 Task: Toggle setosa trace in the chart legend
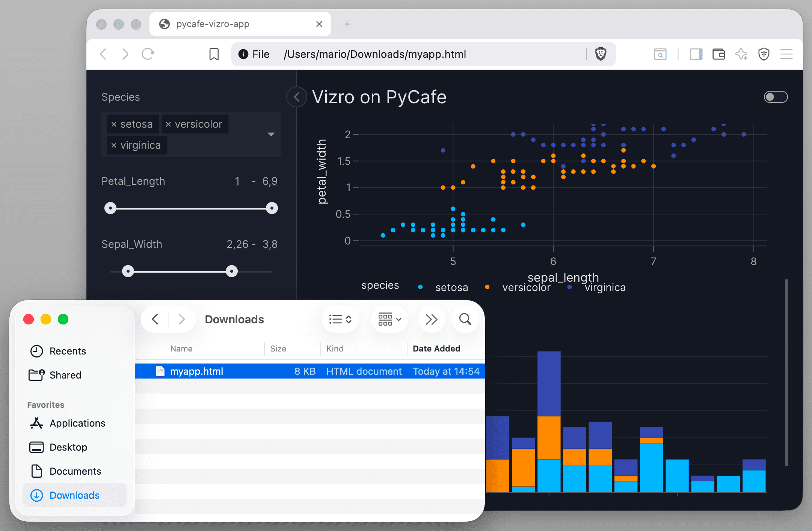click(x=451, y=287)
